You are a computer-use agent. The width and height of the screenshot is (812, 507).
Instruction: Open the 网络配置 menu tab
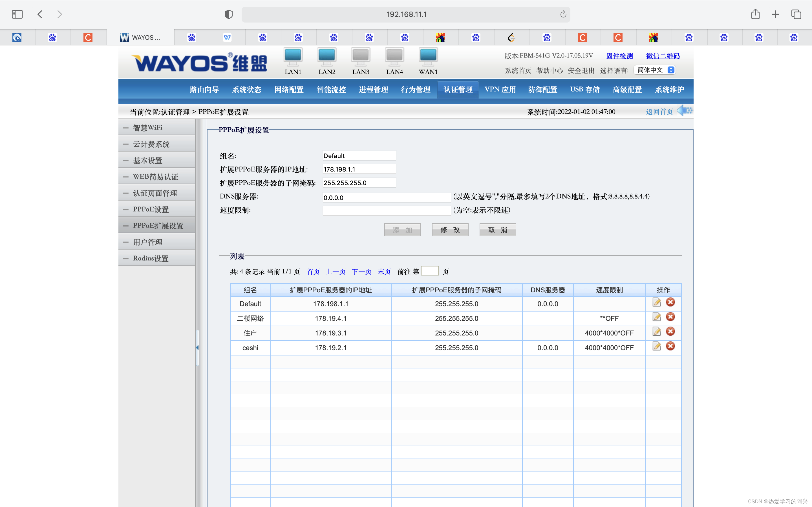pyautogui.click(x=289, y=90)
